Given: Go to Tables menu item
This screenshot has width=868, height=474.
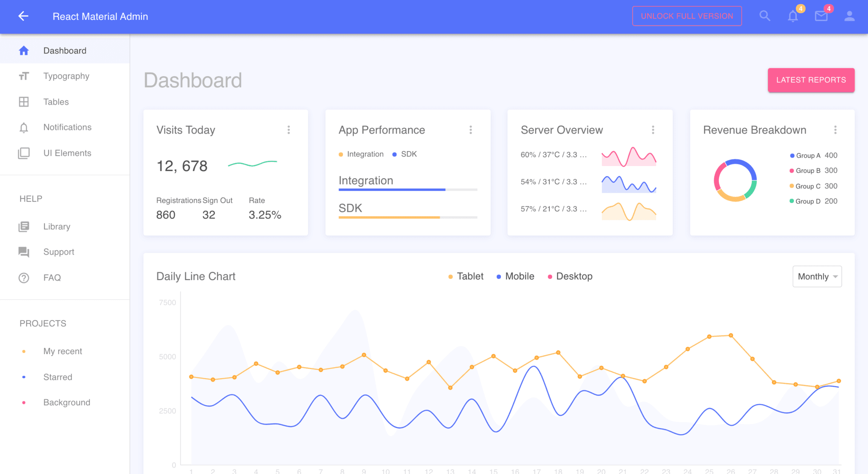Looking at the screenshot, I should tap(65, 102).
